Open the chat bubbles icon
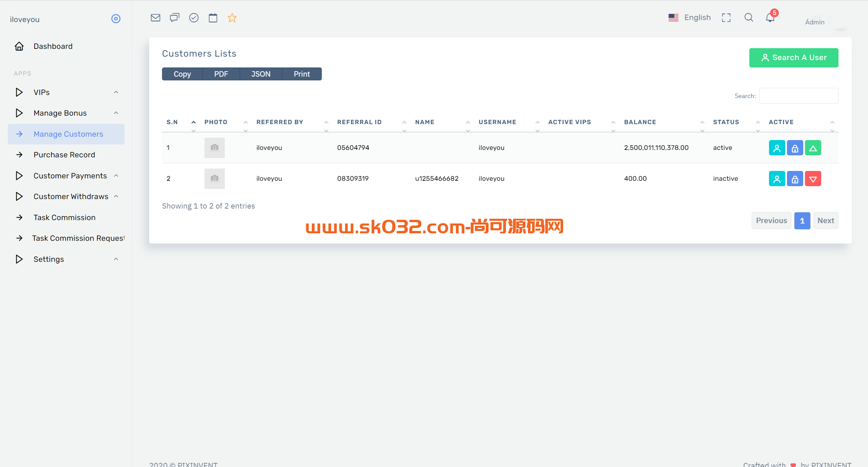The image size is (868, 467). coord(175,18)
